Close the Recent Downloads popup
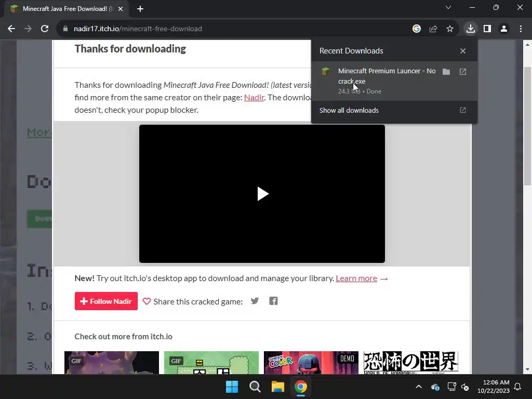This screenshot has width=532, height=399. click(x=463, y=51)
